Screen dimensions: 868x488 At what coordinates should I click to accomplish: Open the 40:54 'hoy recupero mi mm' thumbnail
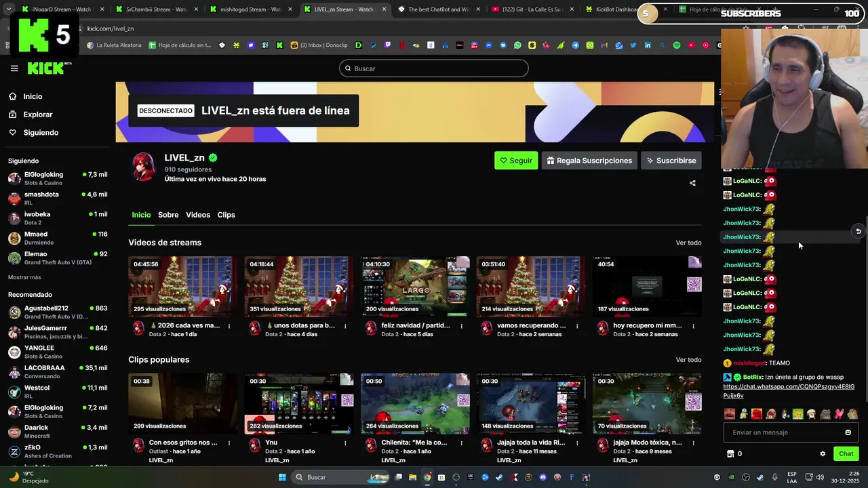(x=647, y=287)
